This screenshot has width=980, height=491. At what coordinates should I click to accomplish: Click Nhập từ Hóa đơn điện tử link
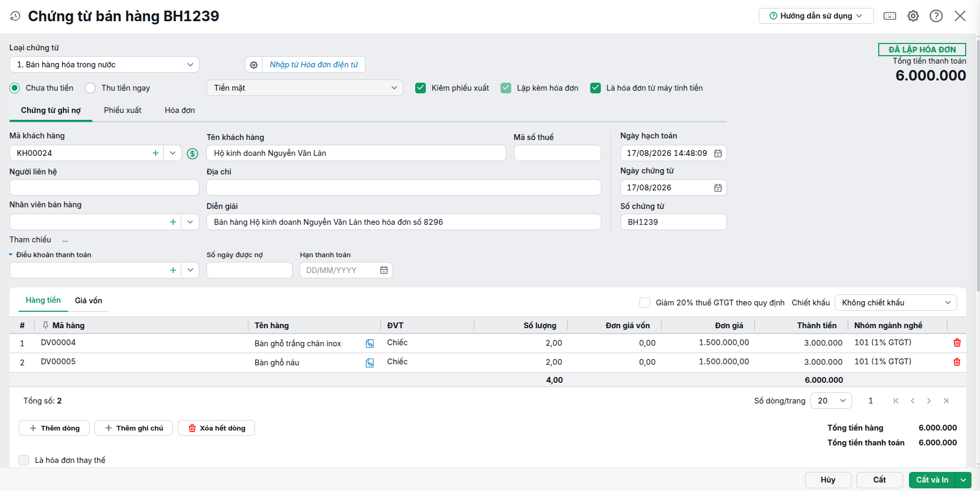click(314, 65)
